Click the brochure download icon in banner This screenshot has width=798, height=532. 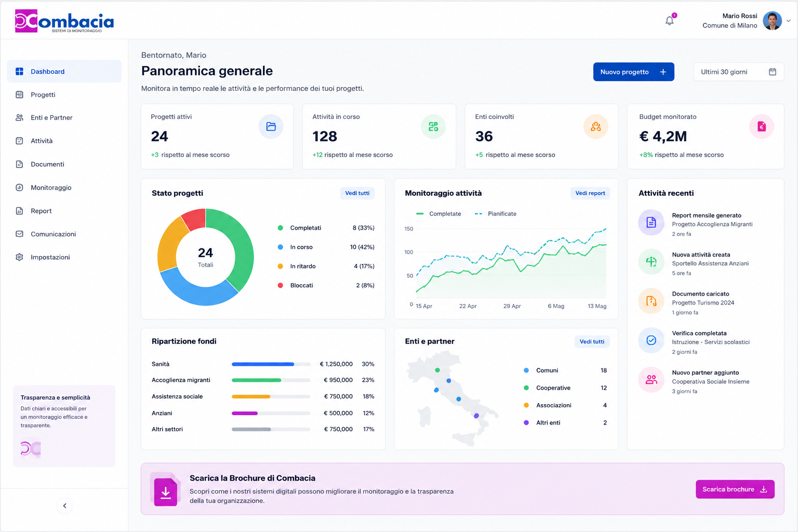click(166, 491)
